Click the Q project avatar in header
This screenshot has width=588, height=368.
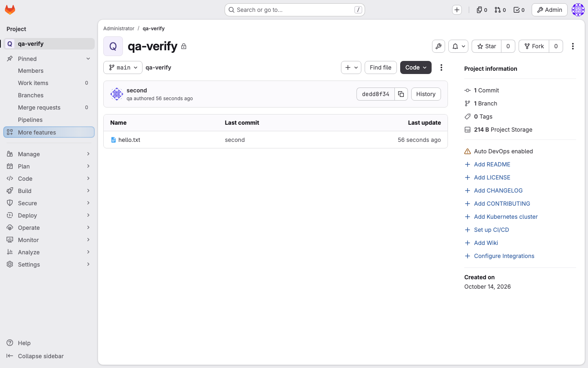(113, 46)
